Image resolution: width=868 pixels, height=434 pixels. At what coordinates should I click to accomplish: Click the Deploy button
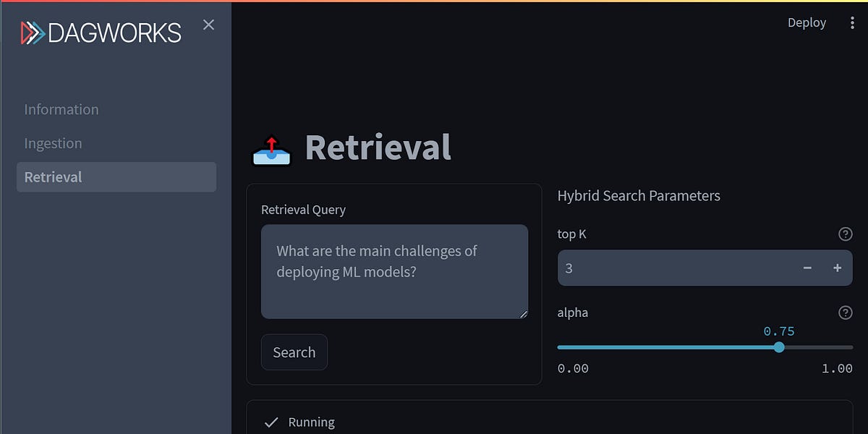click(807, 22)
